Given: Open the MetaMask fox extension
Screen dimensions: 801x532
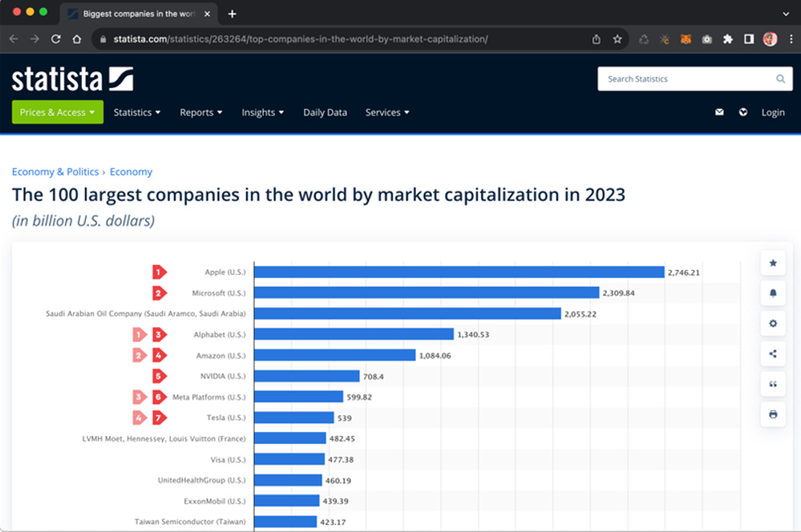Looking at the screenshot, I should [686, 38].
